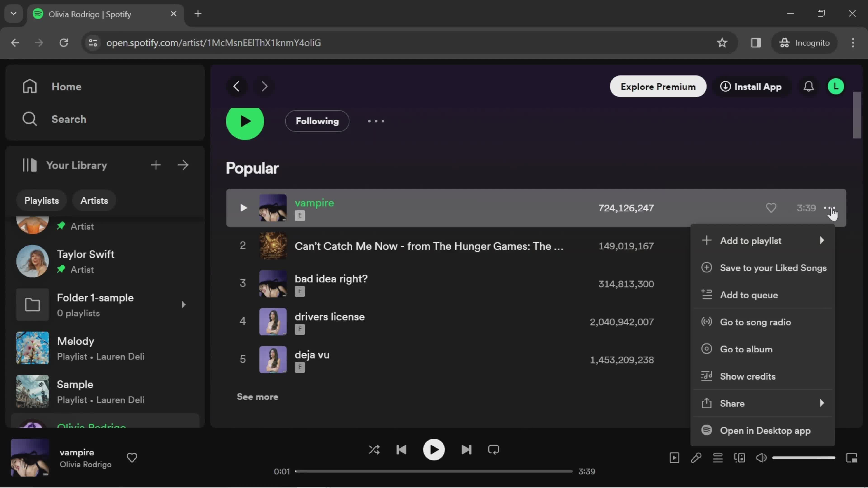Screen dimensions: 868x488
Task: Adjust the volume slider
Action: coord(804,458)
